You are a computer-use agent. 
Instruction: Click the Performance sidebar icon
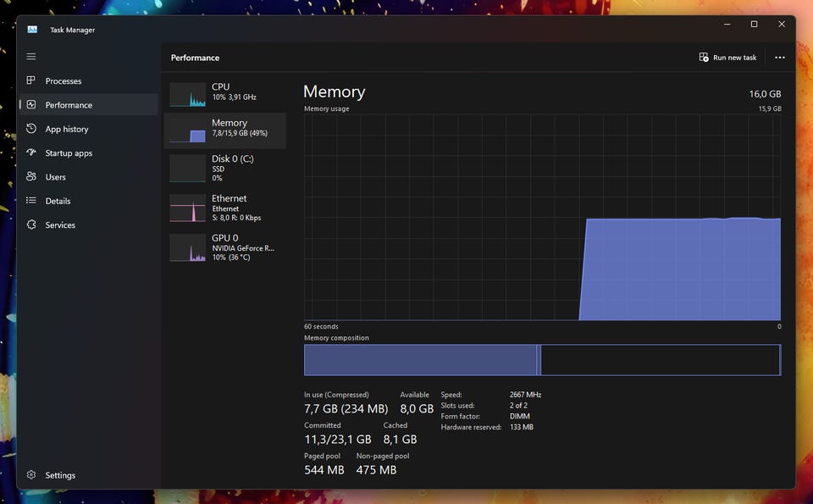(x=31, y=105)
